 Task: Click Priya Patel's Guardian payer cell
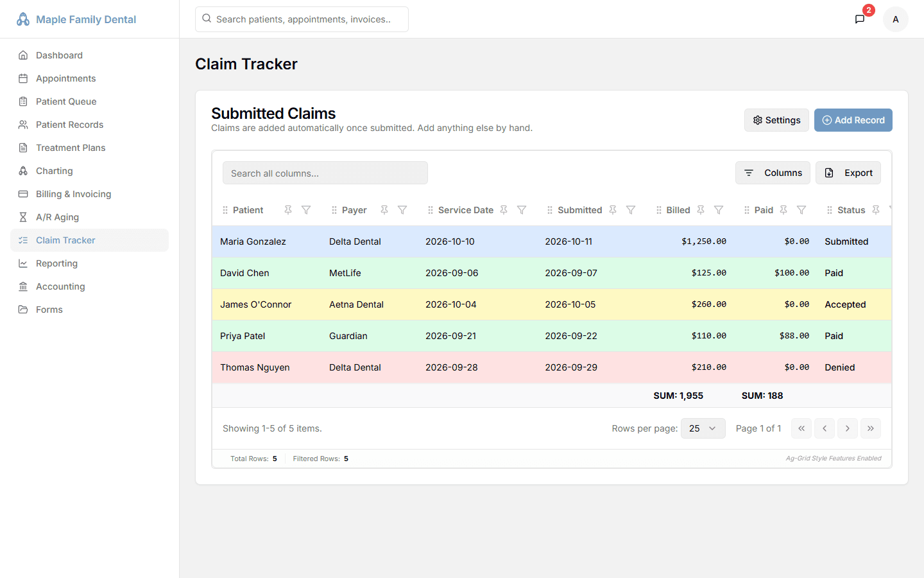(370, 336)
